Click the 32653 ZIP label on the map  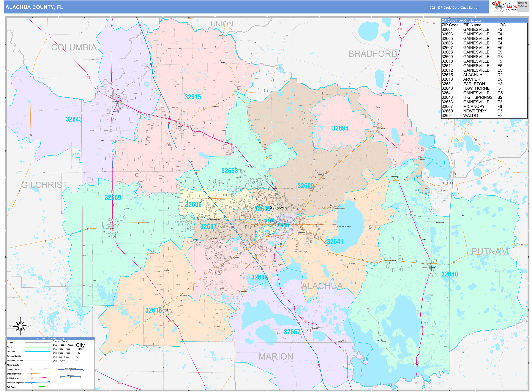pos(229,171)
